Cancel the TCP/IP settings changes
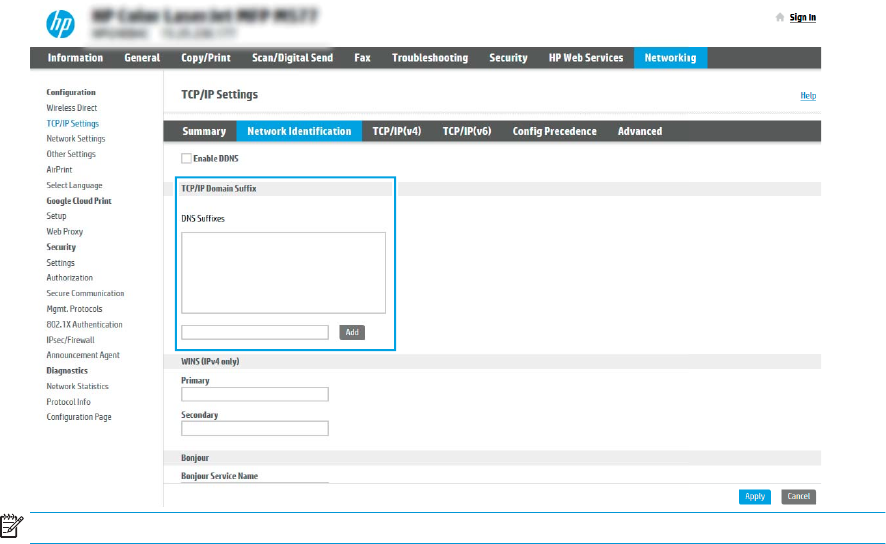Screen dimensions: 886x544 coord(798,496)
